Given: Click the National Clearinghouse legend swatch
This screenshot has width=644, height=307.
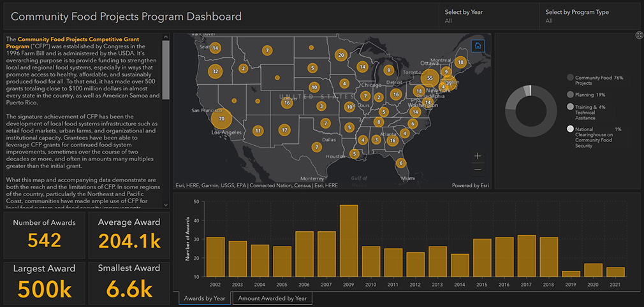Looking at the screenshot, I should click(570, 129).
